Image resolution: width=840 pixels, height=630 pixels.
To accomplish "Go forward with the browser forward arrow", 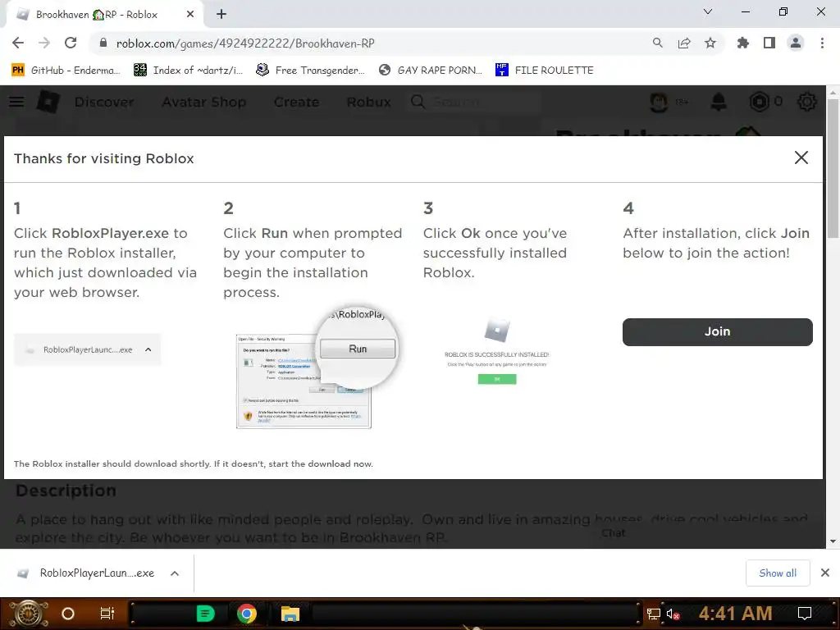I will pyautogui.click(x=44, y=43).
